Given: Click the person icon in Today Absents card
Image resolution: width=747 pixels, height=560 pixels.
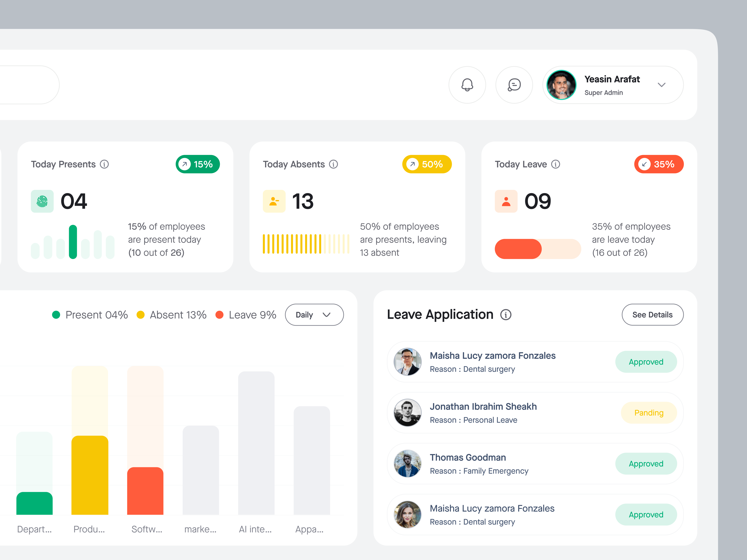Looking at the screenshot, I should tap(274, 201).
